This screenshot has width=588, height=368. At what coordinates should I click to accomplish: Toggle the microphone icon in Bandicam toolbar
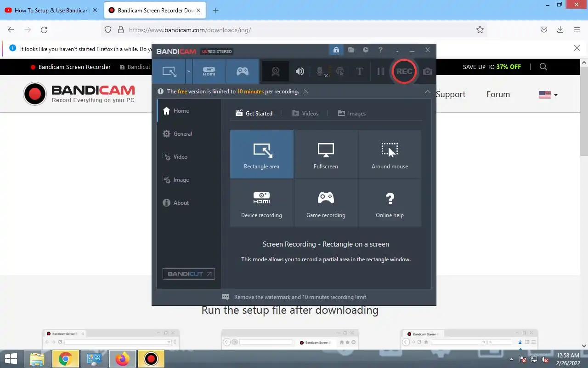[321, 71]
